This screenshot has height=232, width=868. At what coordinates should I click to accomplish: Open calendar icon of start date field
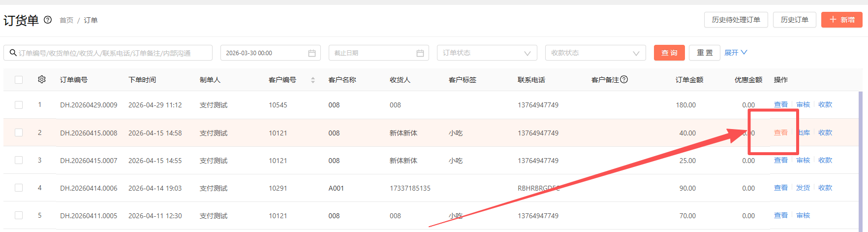(x=312, y=53)
